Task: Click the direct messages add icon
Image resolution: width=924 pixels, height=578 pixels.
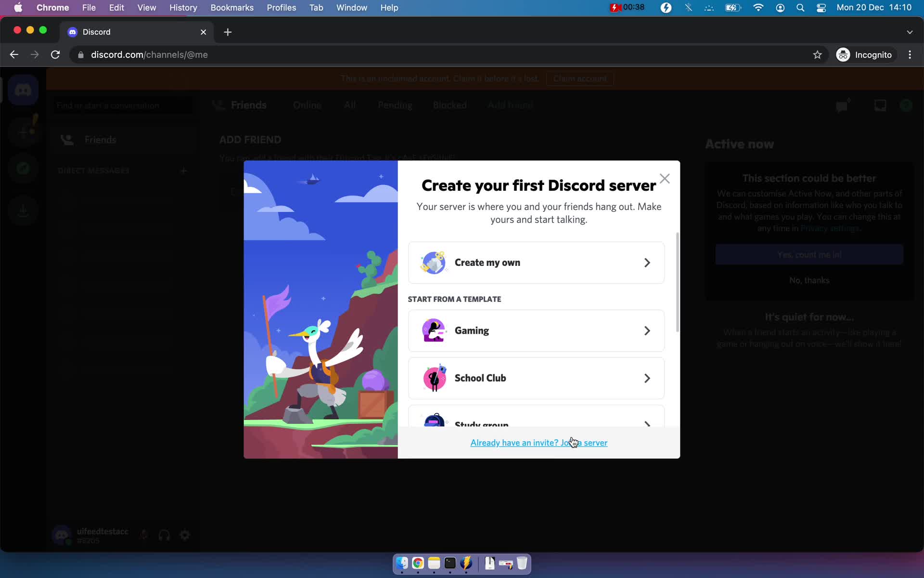Action: 184,170
